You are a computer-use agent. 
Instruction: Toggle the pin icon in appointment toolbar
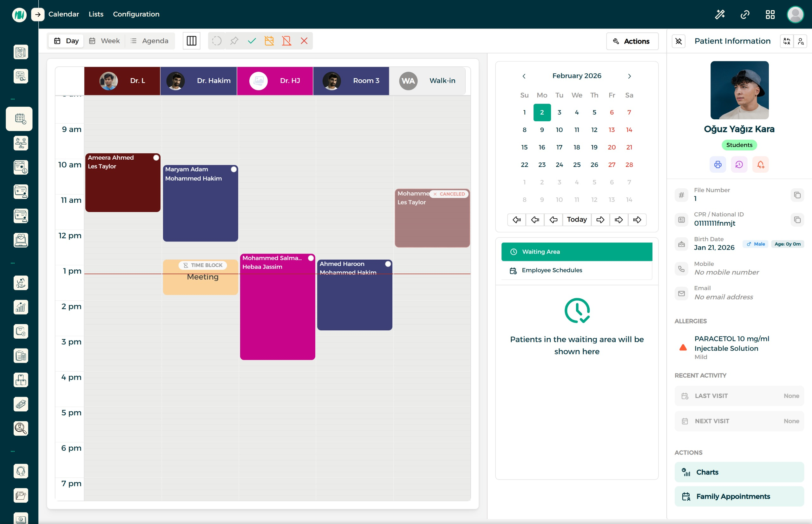point(234,41)
